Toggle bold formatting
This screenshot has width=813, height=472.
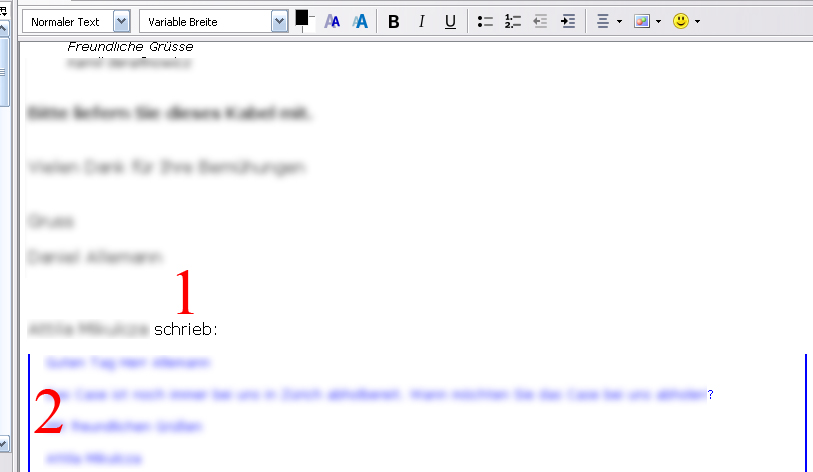point(394,21)
